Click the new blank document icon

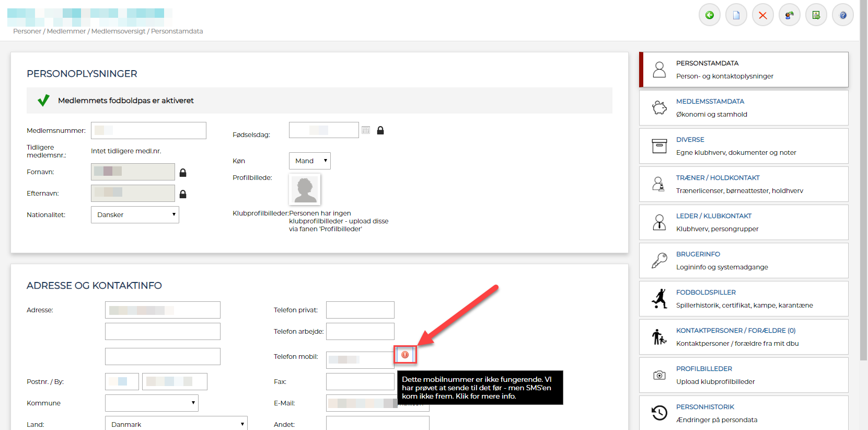(736, 15)
